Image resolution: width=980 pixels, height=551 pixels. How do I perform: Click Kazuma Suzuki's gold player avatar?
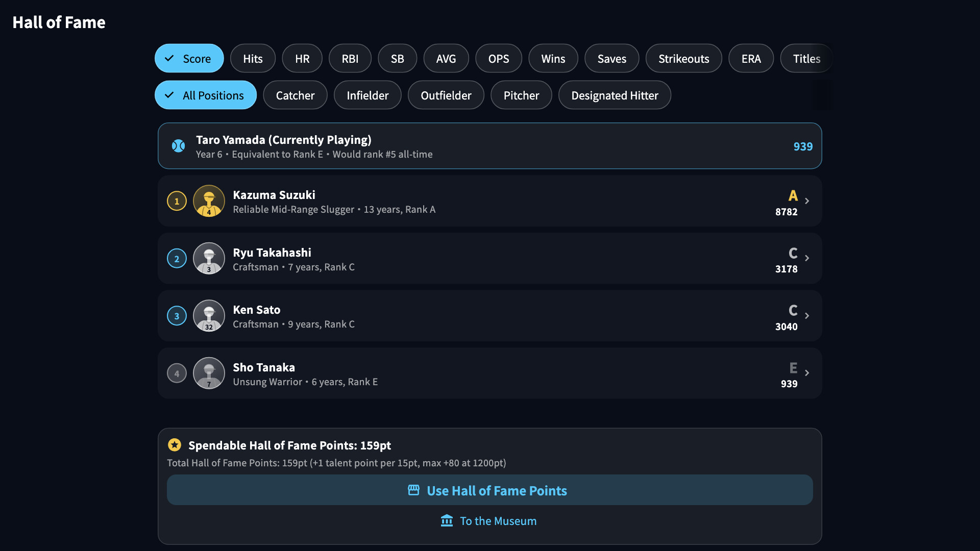pyautogui.click(x=209, y=201)
